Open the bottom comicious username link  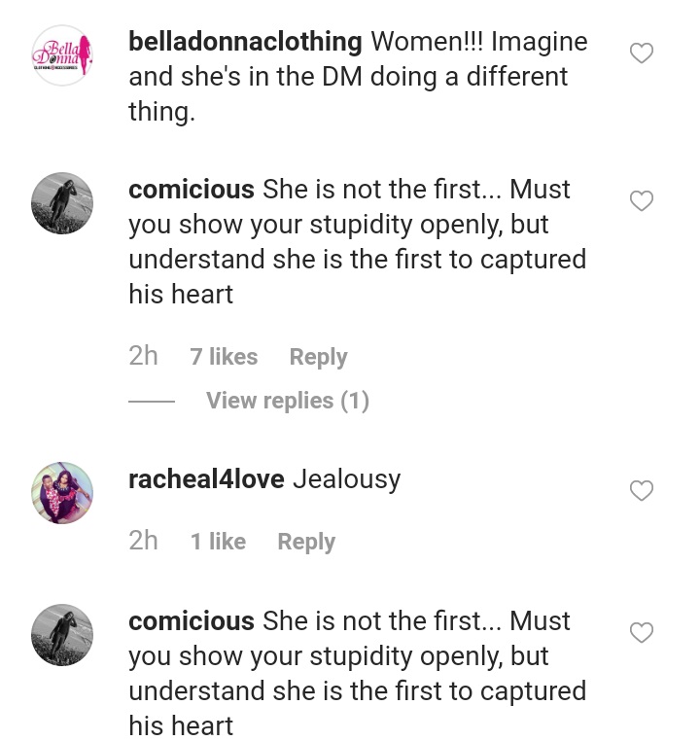(192, 620)
